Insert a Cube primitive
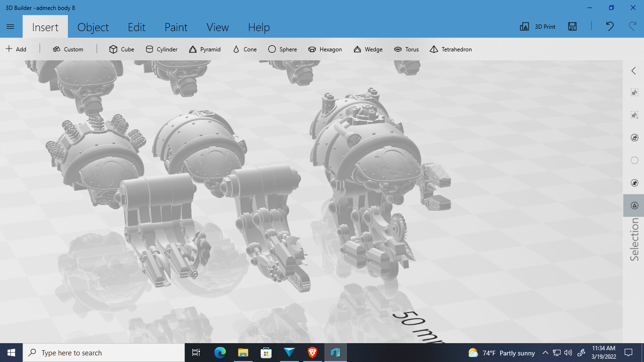 [x=121, y=49]
